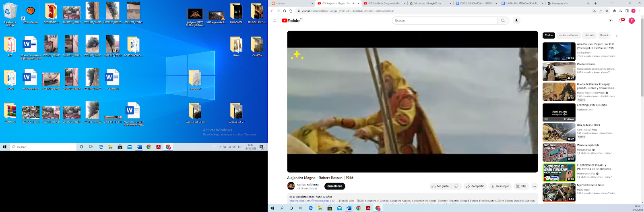Dislike the video with thumbs-down
This screenshot has height=212, width=644.
point(456,186)
